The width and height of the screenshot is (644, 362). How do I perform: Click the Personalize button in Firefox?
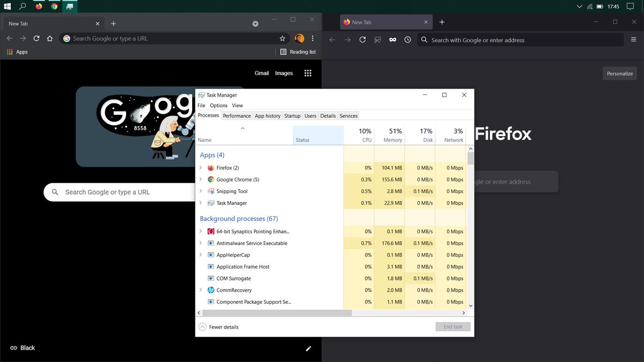(620, 73)
